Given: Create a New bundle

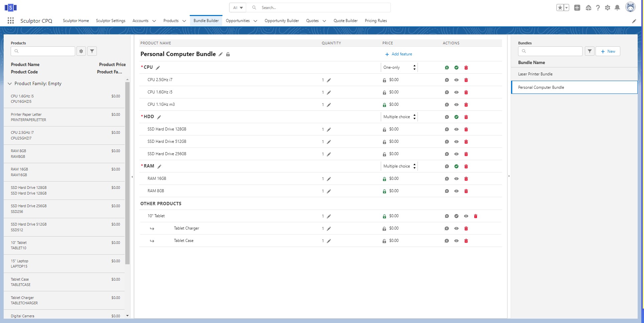Looking at the screenshot, I should (x=608, y=51).
